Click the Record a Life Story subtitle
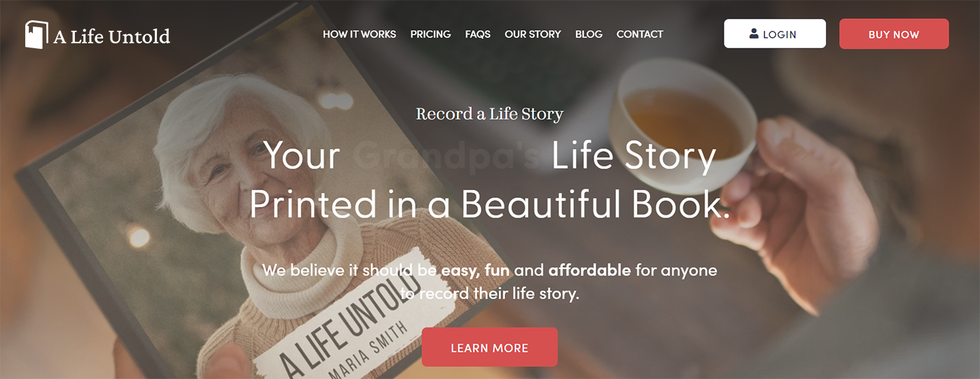 click(x=489, y=114)
